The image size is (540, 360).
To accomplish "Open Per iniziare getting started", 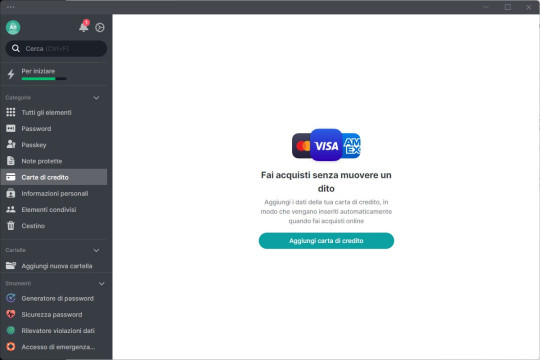I will [38, 71].
